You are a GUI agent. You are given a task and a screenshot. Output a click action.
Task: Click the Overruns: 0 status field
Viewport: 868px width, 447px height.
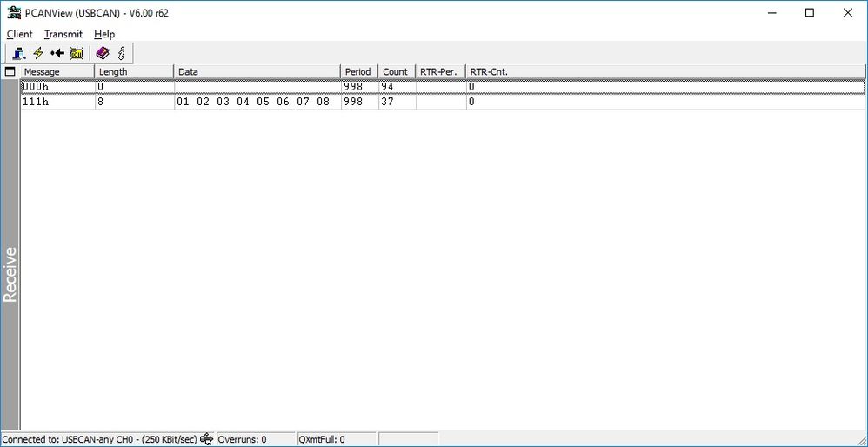[x=256, y=440]
